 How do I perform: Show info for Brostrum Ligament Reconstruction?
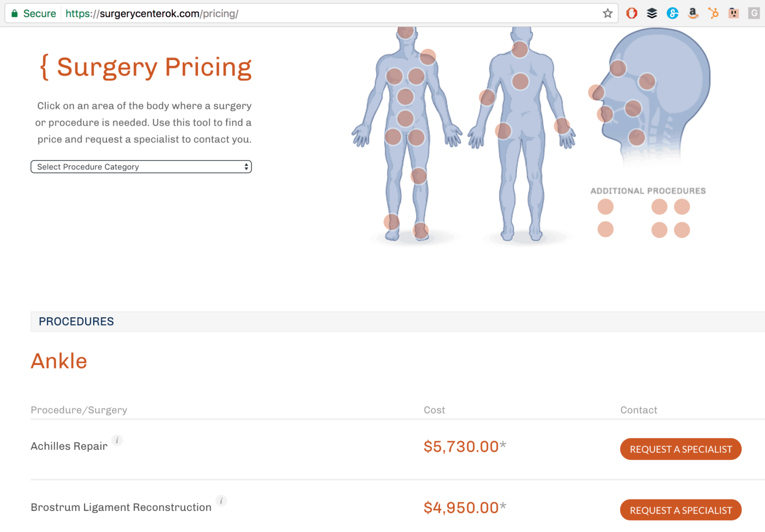tap(221, 501)
